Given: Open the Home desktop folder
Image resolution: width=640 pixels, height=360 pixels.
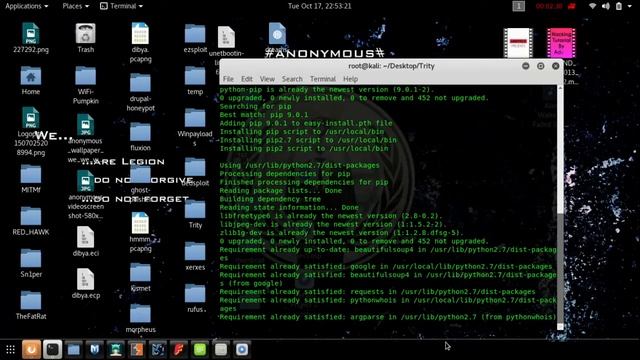Looking at the screenshot, I should (x=31, y=80).
